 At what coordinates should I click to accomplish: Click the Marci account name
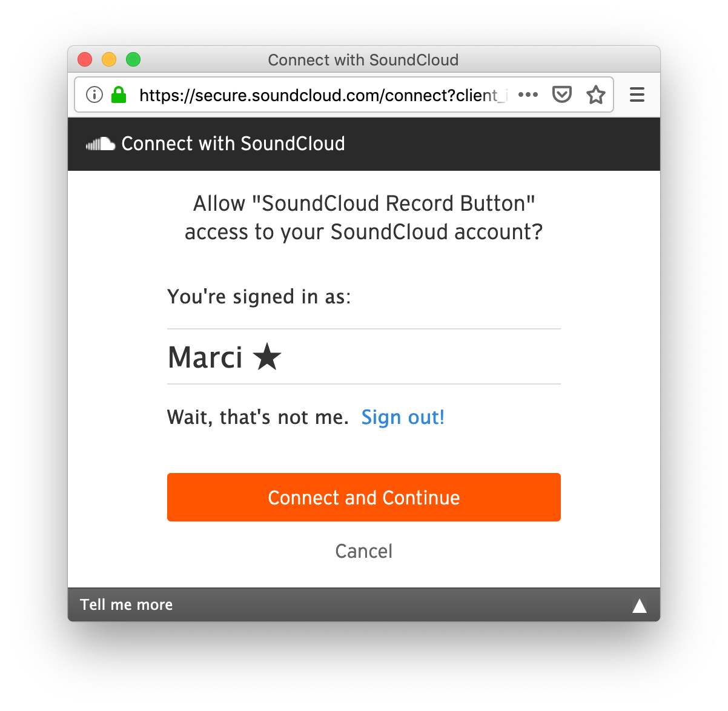pyautogui.click(x=205, y=357)
